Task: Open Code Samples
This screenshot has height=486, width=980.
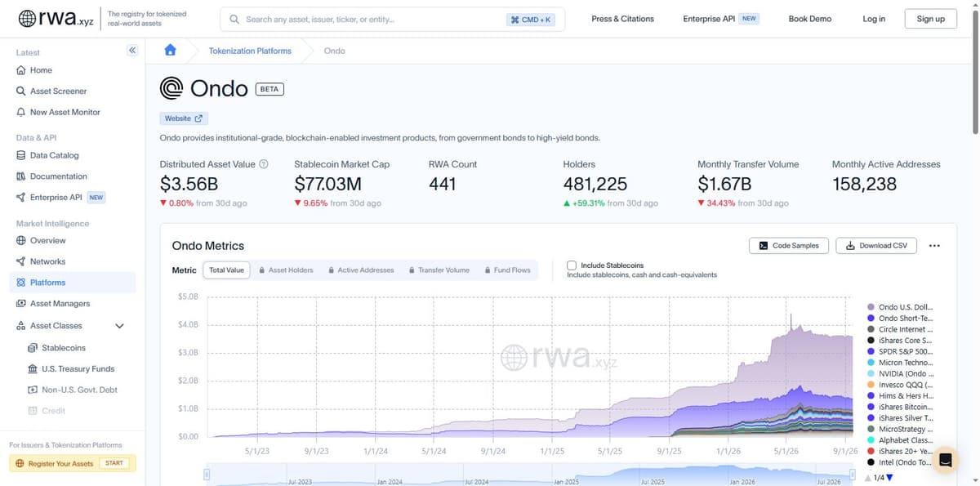Action: tap(789, 246)
